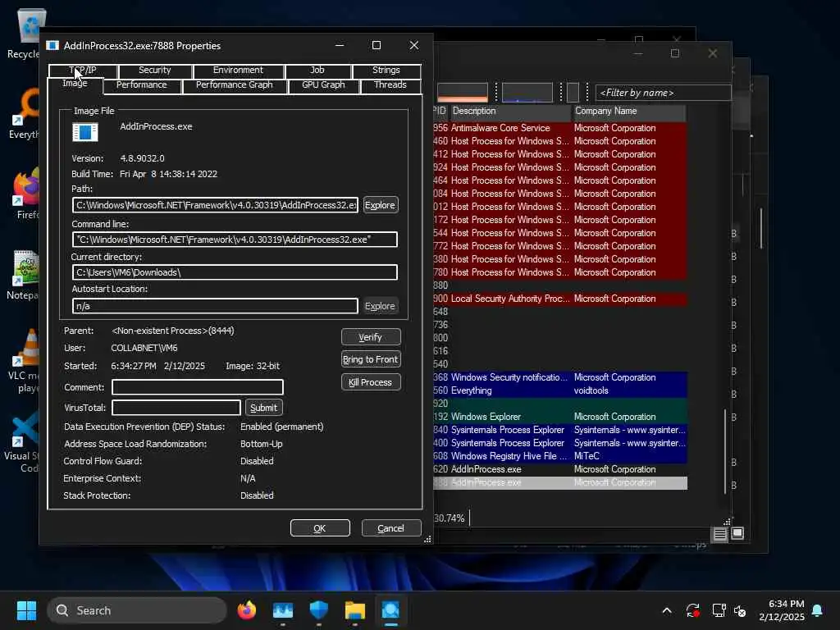Image resolution: width=840 pixels, height=630 pixels.
Task: Click the sync status tray icon
Action: pos(692,610)
